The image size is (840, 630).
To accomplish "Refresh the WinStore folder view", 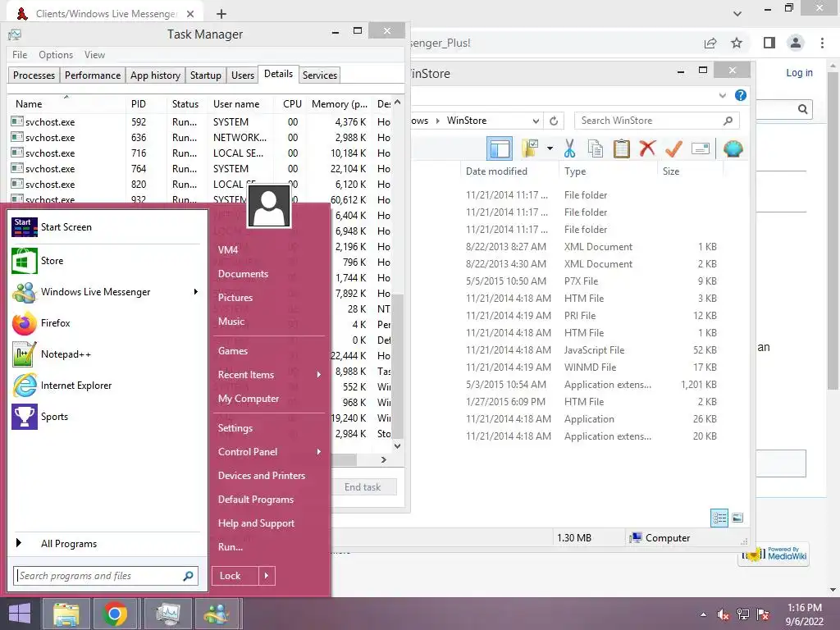I will [x=554, y=121].
